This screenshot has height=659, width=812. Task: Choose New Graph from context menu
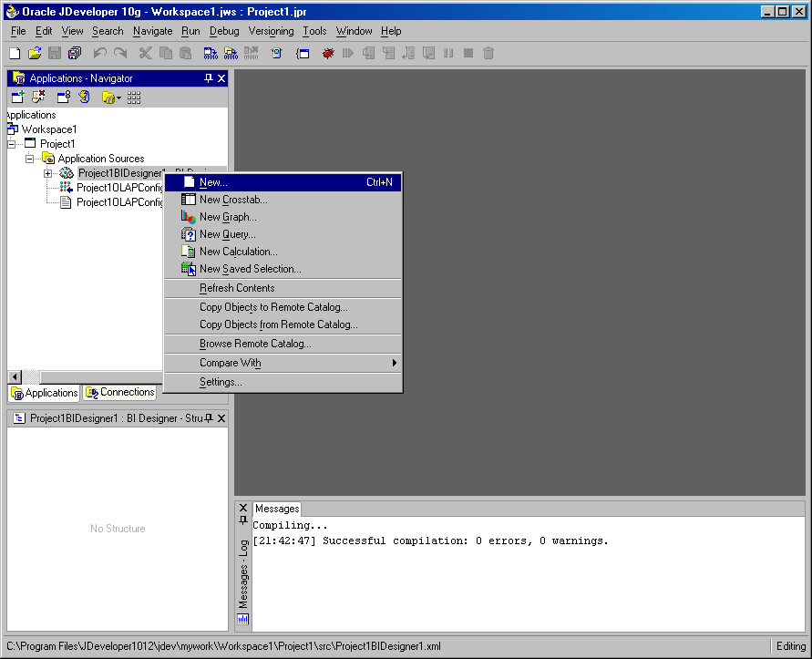pos(283,217)
